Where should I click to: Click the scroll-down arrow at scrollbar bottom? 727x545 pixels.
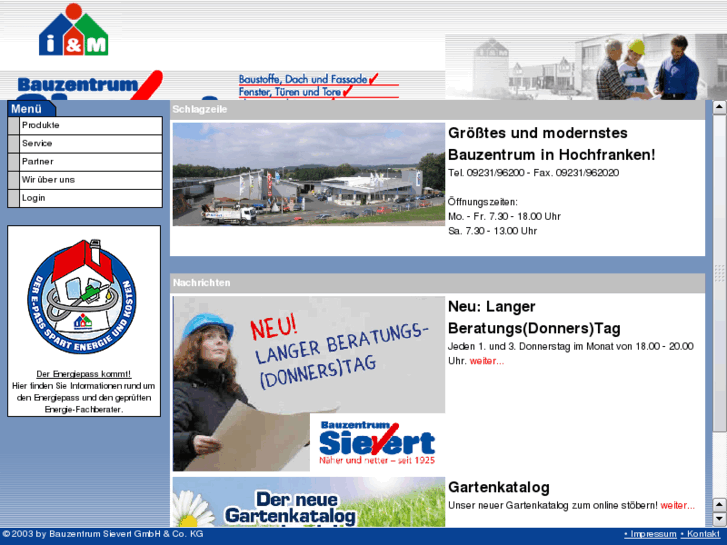pyautogui.click(x=719, y=519)
